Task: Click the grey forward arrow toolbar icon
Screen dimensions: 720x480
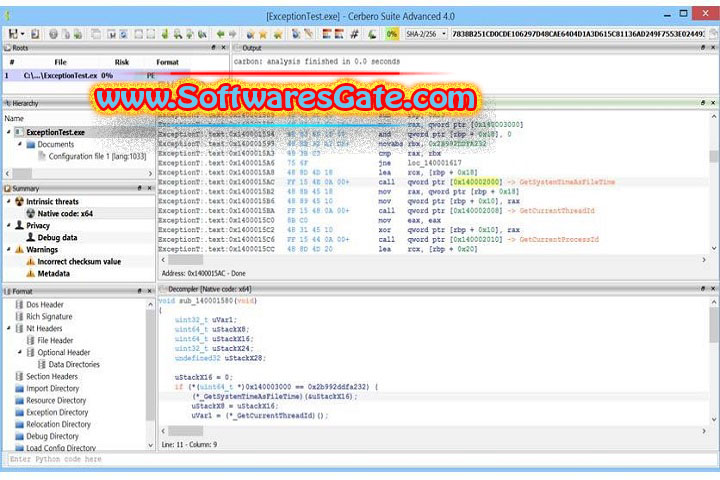Action: tap(232, 34)
